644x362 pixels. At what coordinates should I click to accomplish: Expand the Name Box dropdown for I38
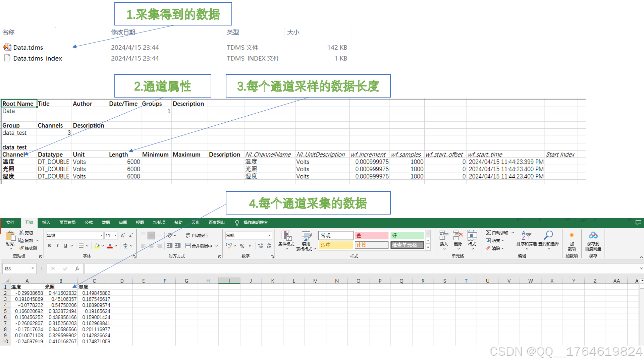coord(33,268)
